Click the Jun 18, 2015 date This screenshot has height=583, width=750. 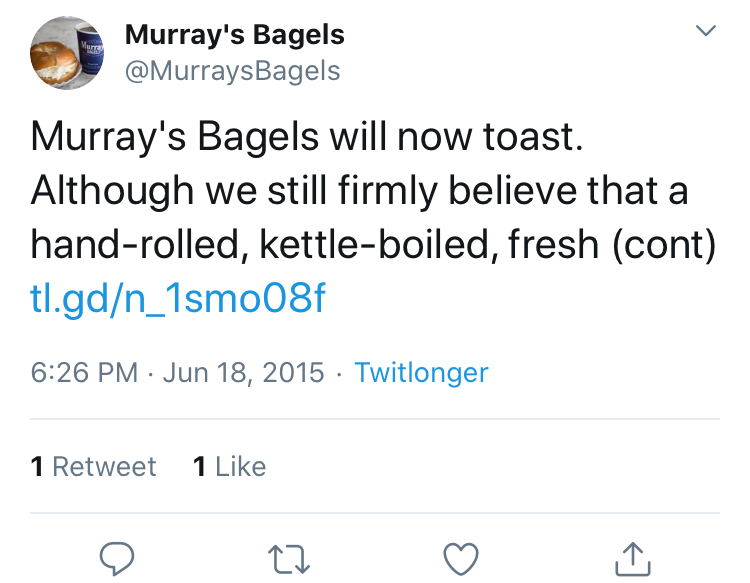coord(243,373)
